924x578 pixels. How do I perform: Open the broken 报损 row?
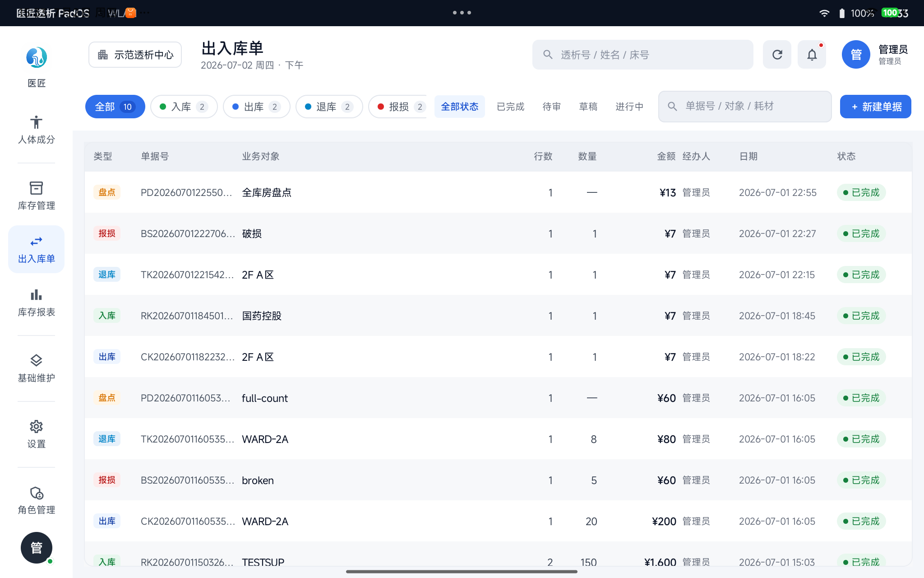(498, 480)
